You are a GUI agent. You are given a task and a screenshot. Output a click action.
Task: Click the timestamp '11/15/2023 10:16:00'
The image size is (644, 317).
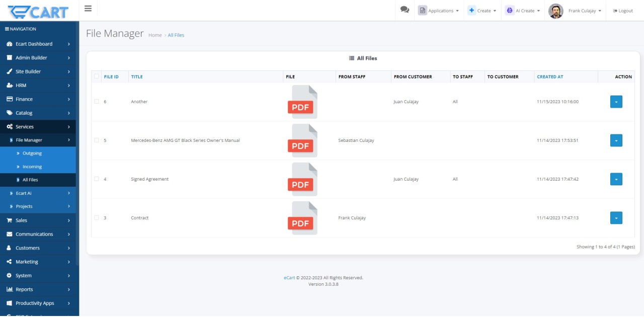[x=557, y=102]
